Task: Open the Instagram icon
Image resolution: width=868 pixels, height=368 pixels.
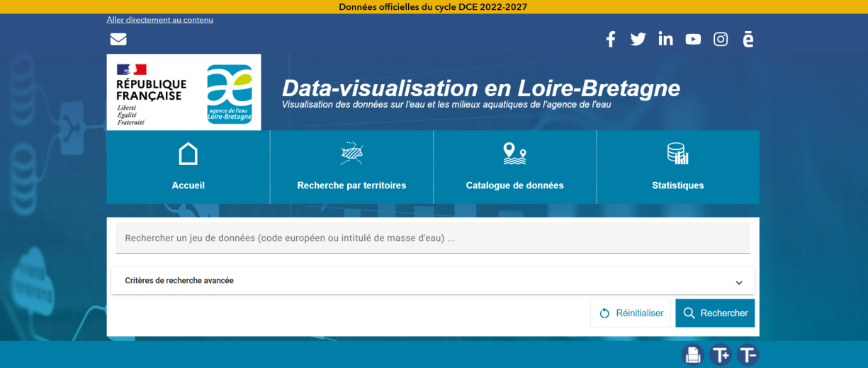Action: click(721, 39)
